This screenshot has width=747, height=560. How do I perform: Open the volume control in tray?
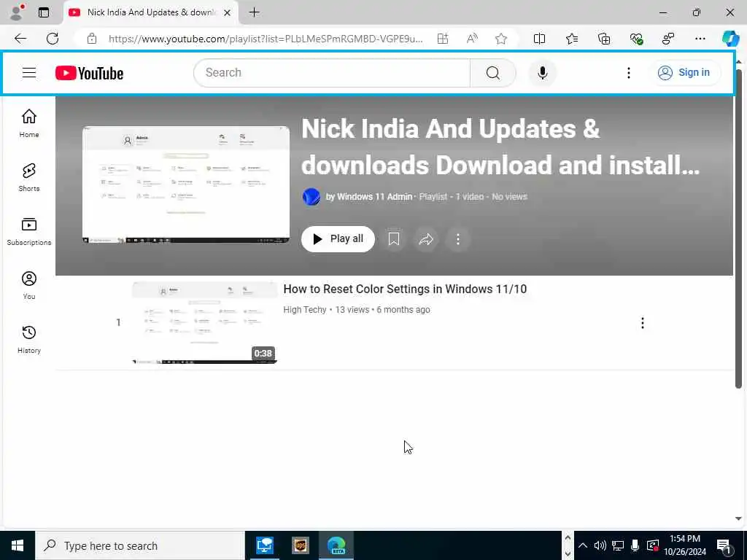[600, 545]
